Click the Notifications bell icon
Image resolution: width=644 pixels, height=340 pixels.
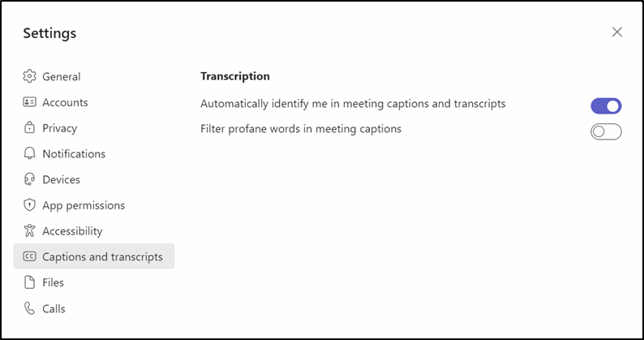29,153
